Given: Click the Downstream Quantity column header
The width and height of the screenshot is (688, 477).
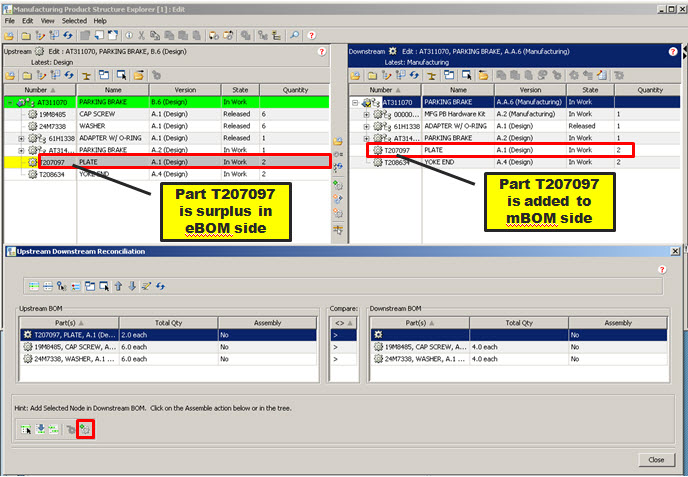Looking at the screenshot, I should 649,90.
